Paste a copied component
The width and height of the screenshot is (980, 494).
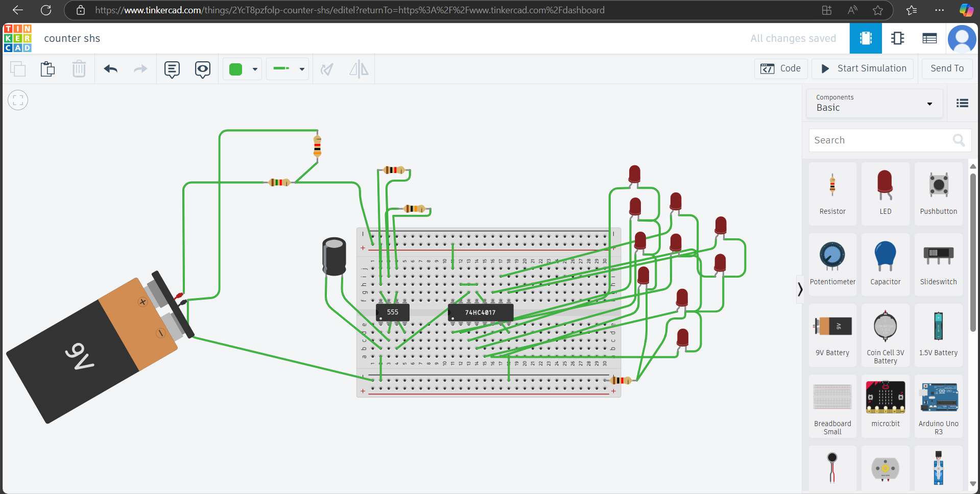tap(47, 69)
